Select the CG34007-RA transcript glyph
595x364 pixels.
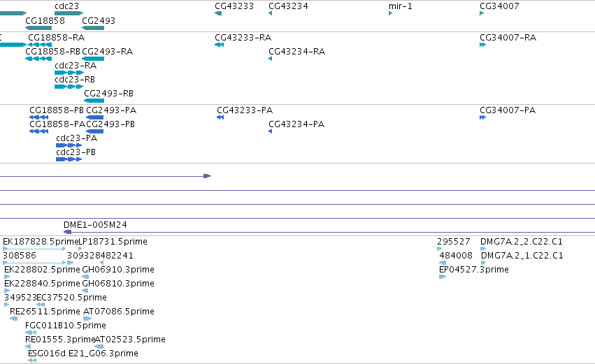(x=482, y=45)
